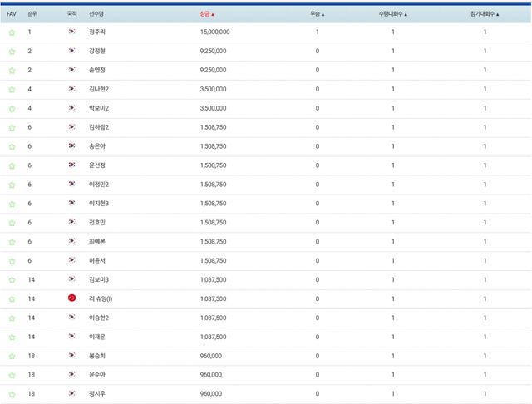Favorite player 정주리 with the star icon
Image resolution: width=532 pixels, height=404 pixels.
(12, 32)
